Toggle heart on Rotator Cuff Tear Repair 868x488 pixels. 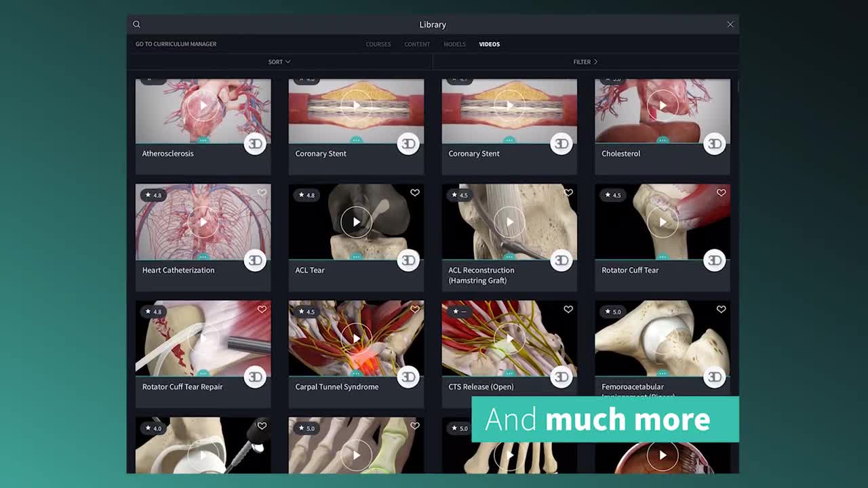click(x=262, y=309)
